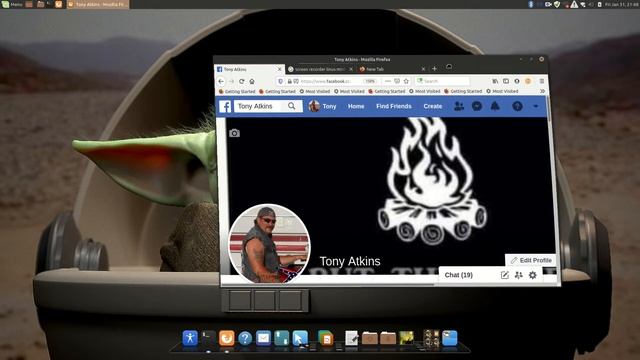640x360 pixels.
Task: Launch the terminal from the dock
Action: tap(208, 338)
